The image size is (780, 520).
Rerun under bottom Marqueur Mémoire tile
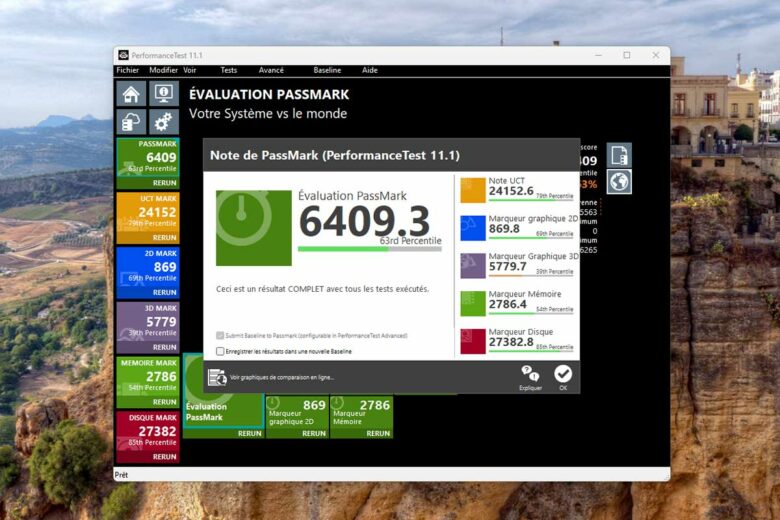click(378, 433)
